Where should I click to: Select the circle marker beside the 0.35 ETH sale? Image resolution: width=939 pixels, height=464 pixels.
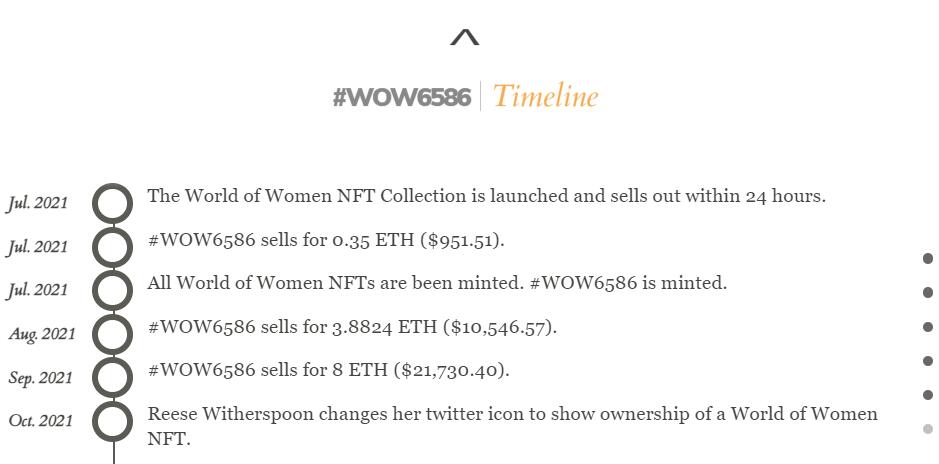point(113,247)
